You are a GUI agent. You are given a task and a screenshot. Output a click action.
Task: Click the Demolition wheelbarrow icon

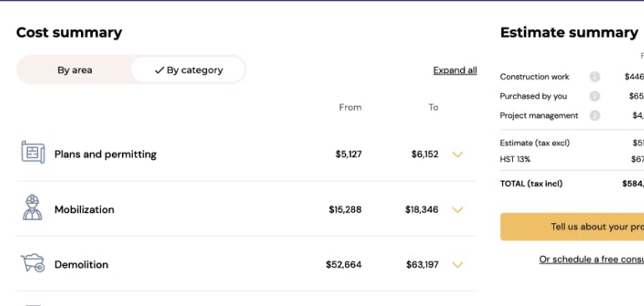(33, 263)
